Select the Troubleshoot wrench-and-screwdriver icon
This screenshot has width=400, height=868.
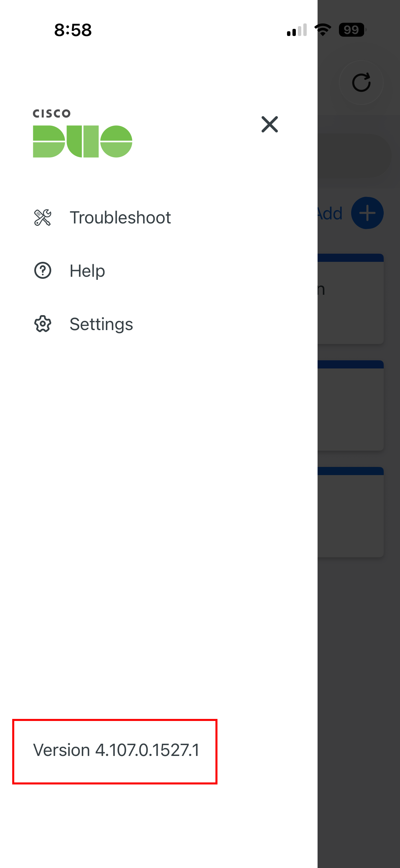[42, 218]
